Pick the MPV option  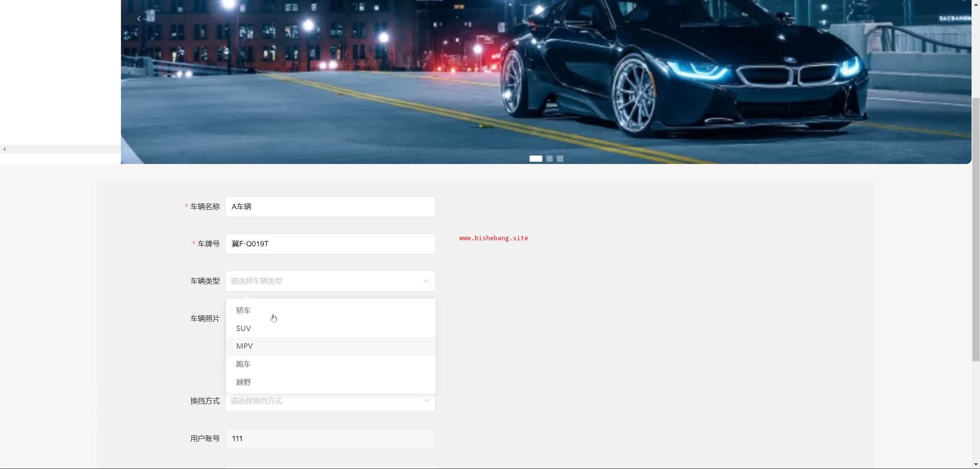(245, 346)
